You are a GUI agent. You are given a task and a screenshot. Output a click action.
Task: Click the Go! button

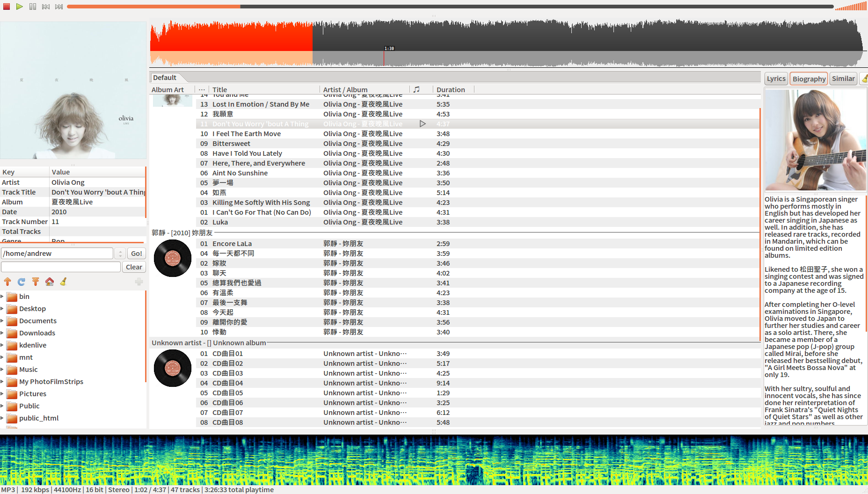click(137, 254)
